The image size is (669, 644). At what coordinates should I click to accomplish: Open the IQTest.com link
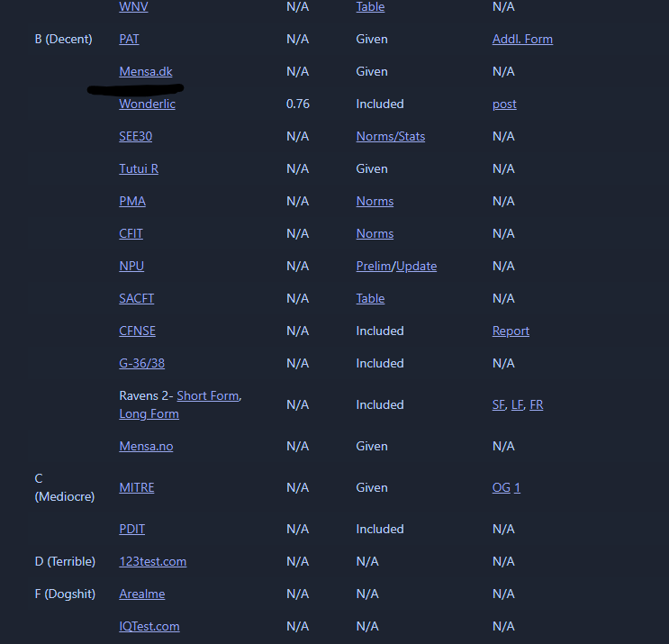pos(149,627)
